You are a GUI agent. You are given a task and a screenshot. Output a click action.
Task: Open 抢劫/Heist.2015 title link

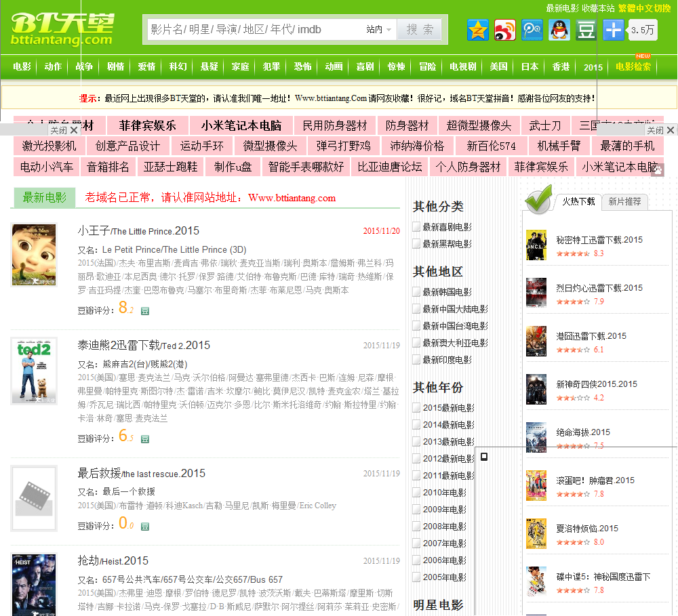point(113,560)
